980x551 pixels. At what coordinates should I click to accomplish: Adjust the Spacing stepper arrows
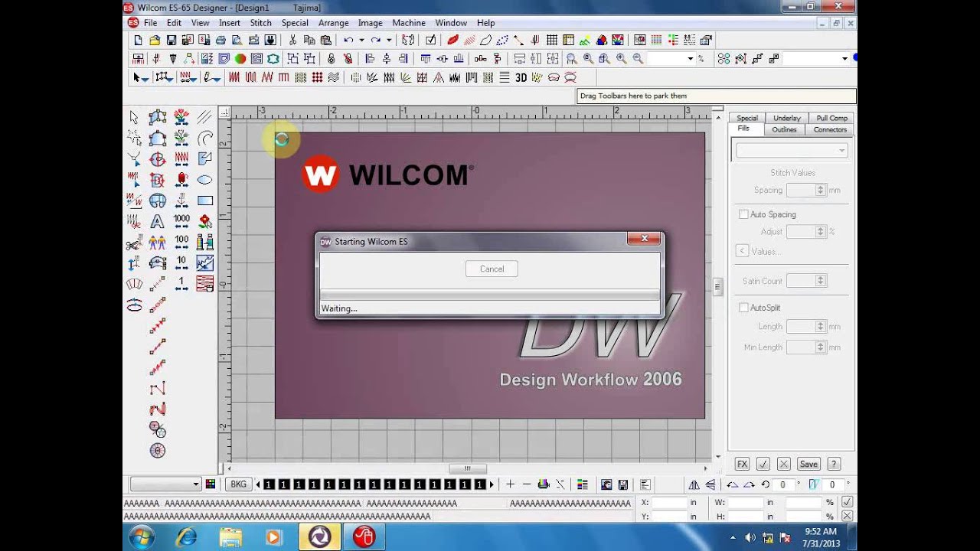[x=821, y=191]
